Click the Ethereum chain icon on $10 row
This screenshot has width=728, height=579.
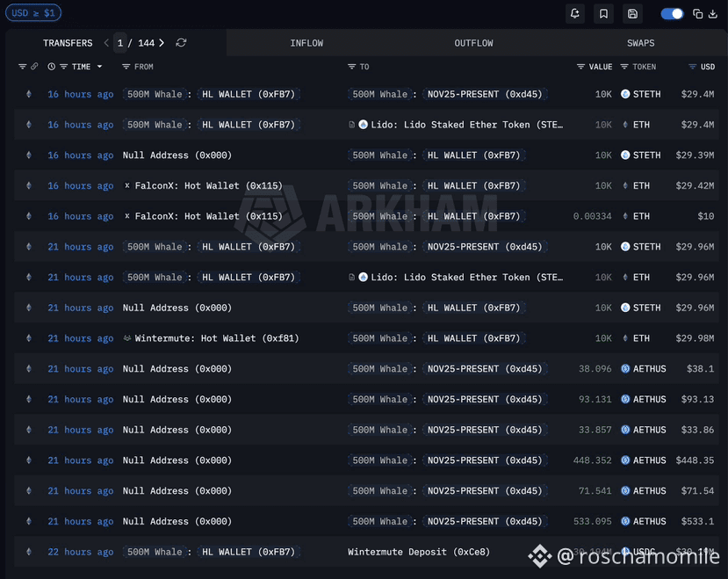point(29,216)
